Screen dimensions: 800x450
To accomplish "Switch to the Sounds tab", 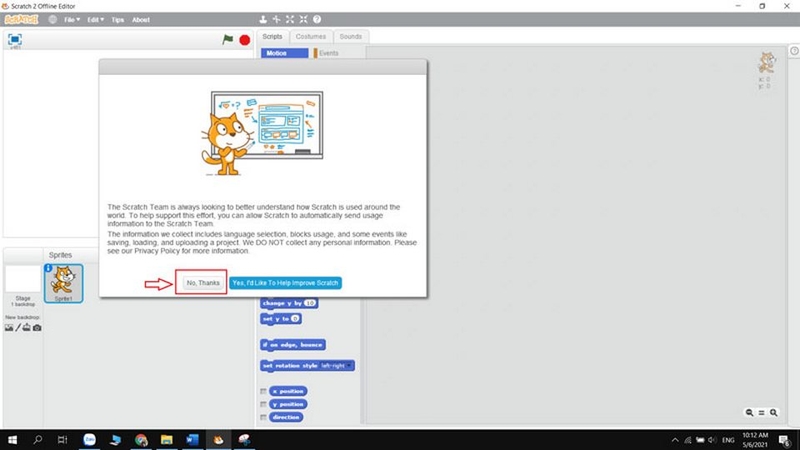I will coord(351,37).
